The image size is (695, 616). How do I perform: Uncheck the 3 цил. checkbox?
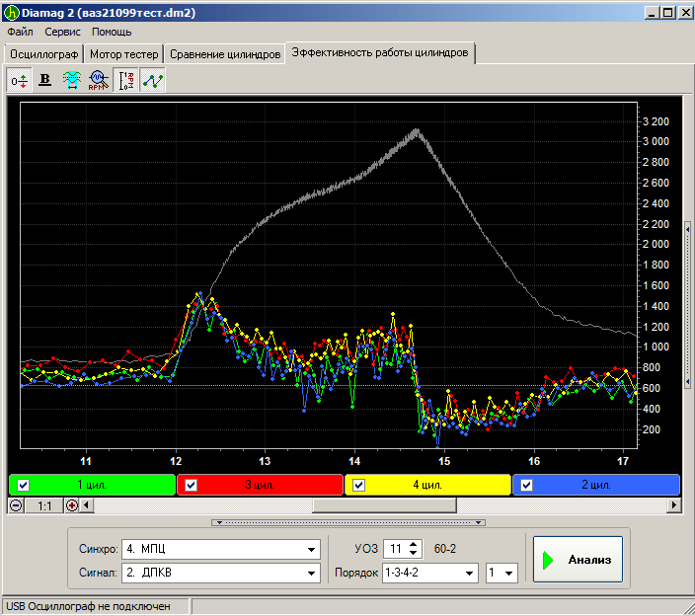coord(192,485)
